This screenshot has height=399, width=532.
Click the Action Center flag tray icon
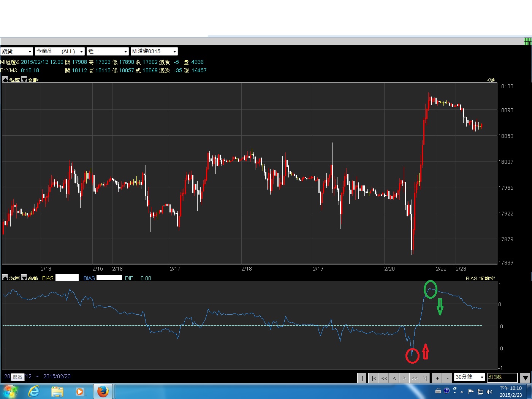coord(471,391)
